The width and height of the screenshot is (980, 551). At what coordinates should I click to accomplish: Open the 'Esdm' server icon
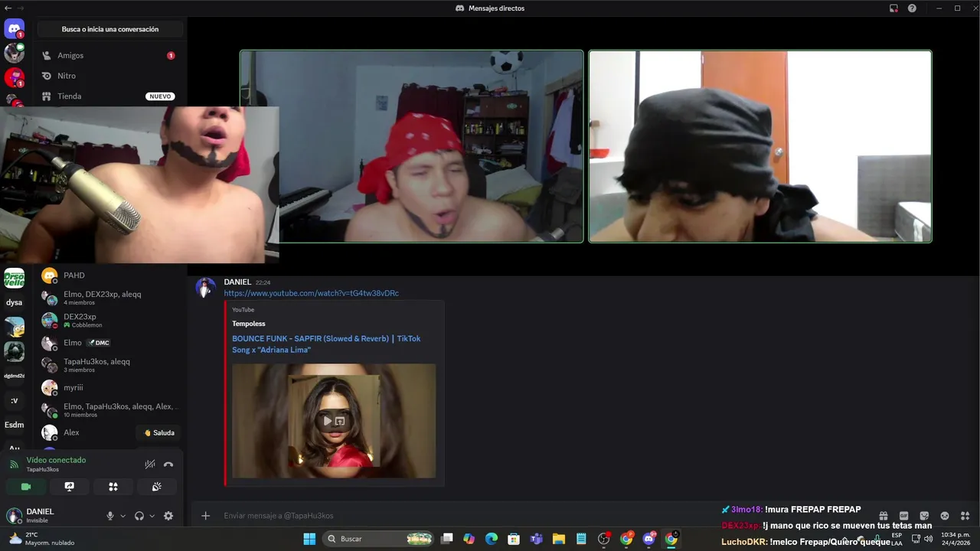(14, 425)
